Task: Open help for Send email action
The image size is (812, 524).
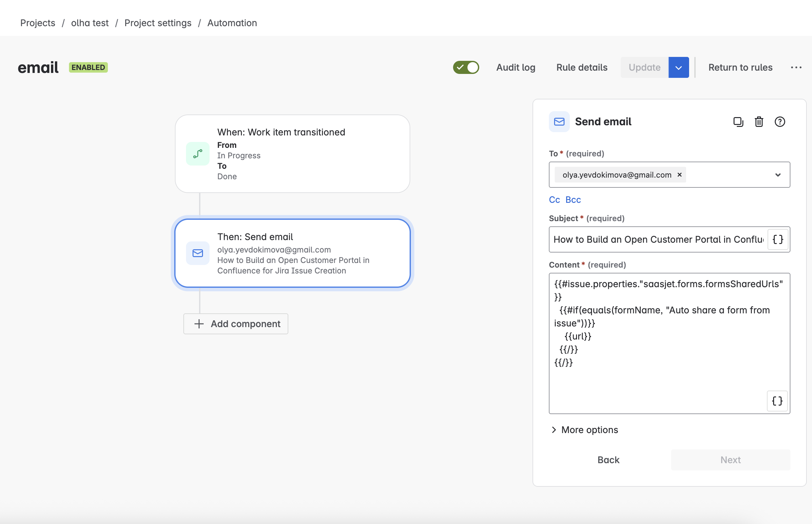Action: (x=779, y=122)
